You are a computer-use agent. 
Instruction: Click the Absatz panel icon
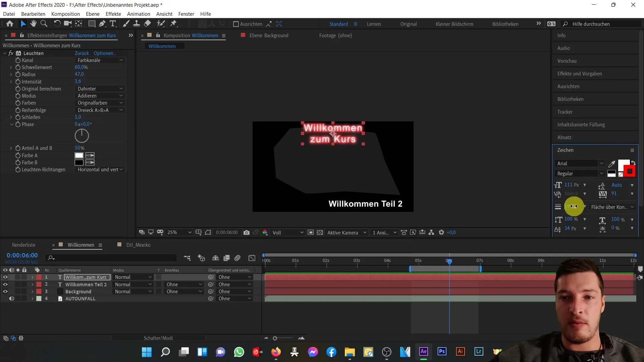click(565, 137)
